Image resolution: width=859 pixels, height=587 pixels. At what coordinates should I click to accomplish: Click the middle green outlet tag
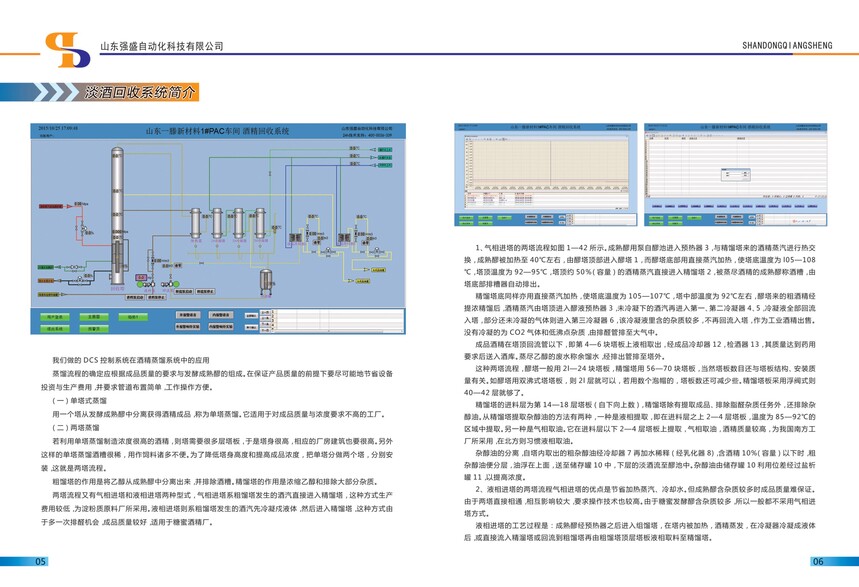[385, 157]
